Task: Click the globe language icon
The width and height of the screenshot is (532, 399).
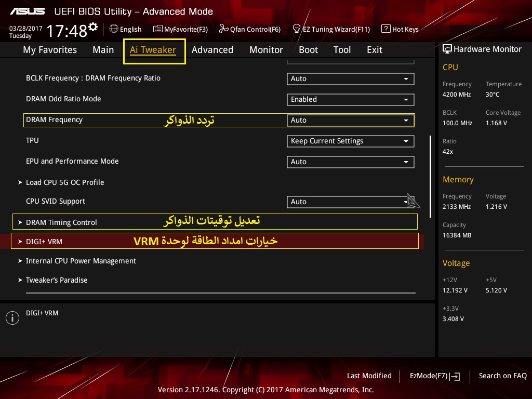Action: tap(114, 29)
